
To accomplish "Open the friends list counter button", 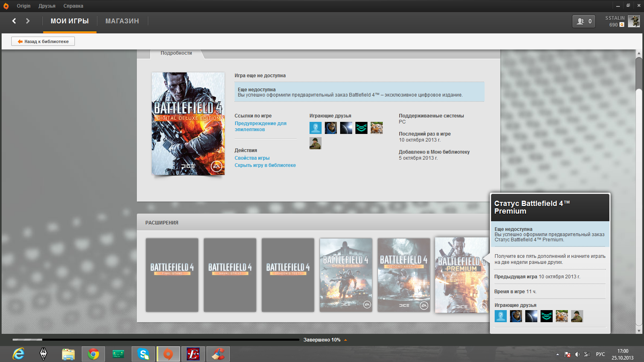I will (584, 21).
